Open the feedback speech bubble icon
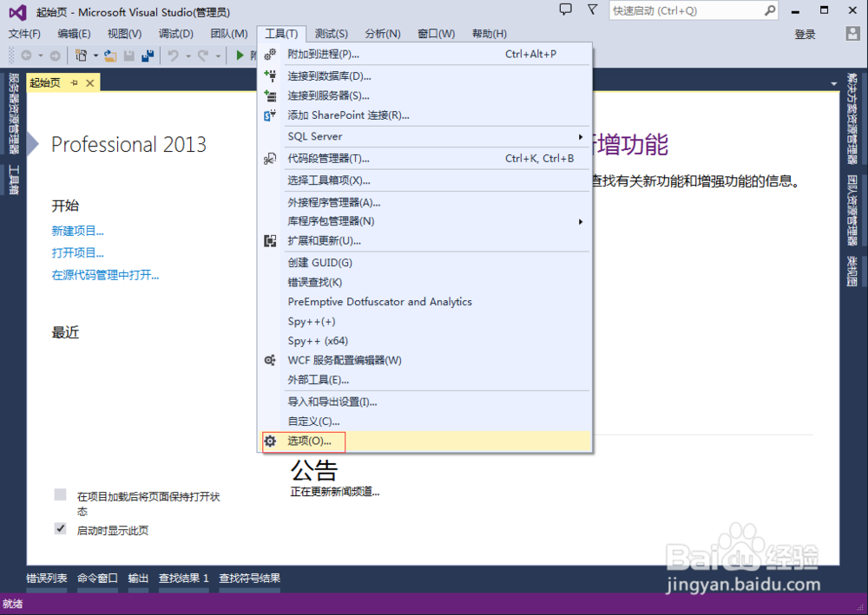Image resolution: width=868 pixels, height=615 pixels. [x=565, y=10]
